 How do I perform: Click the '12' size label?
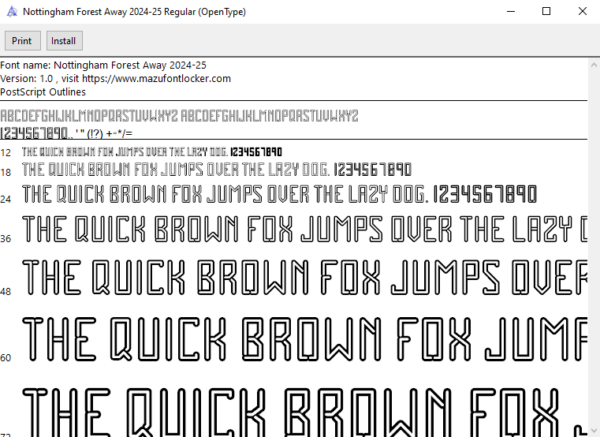[5, 153]
